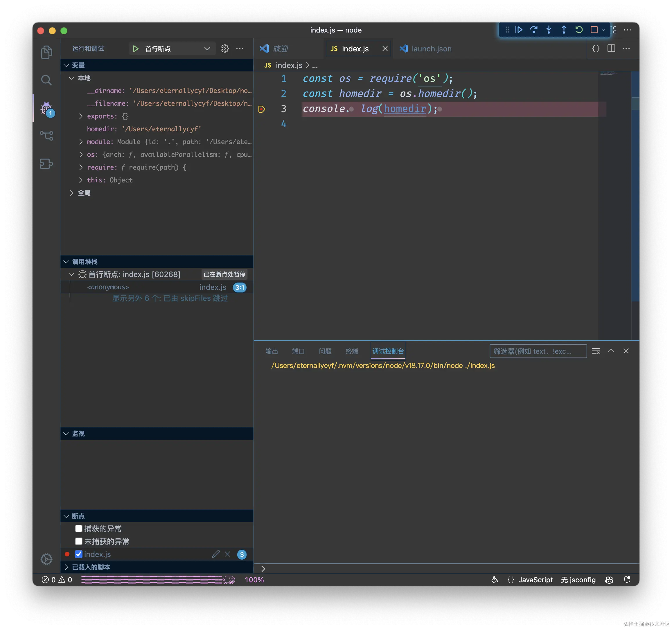Continue debugging execution

click(x=519, y=30)
